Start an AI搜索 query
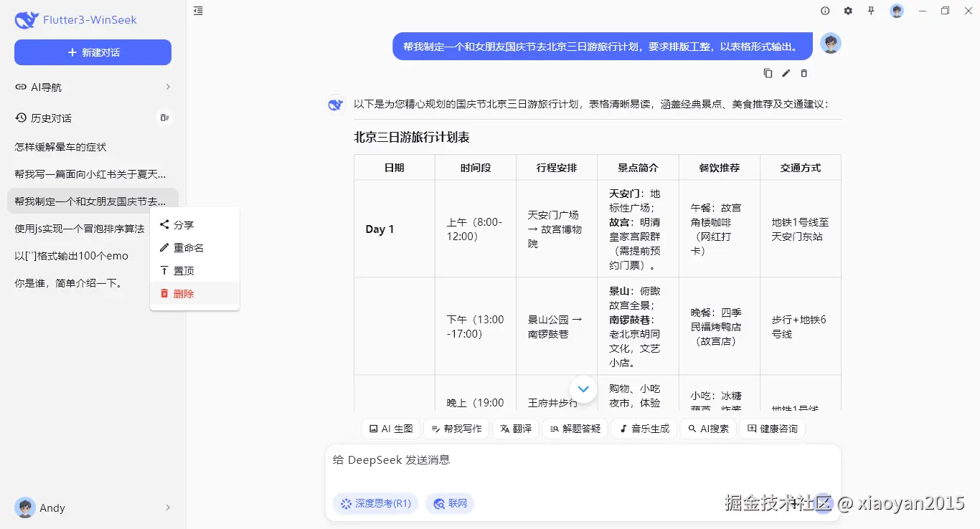Screen dimensions: 980x529 (708, 428)
